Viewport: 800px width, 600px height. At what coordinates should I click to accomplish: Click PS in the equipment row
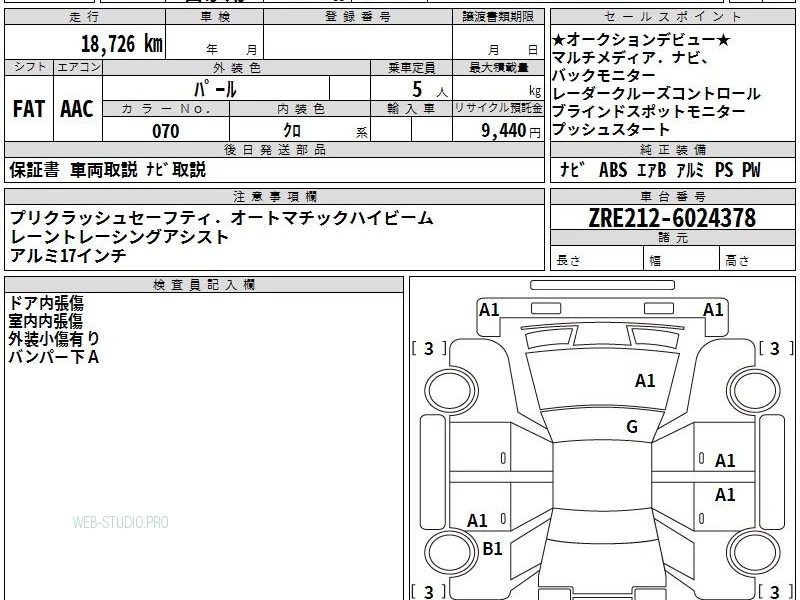723,170
